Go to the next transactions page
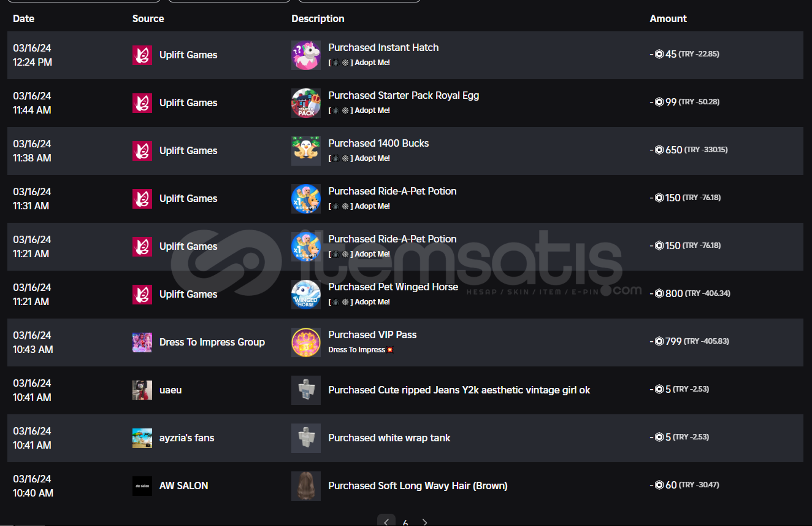Image resolution: width=812 pixels, height=526 pixels. point(424,522)
